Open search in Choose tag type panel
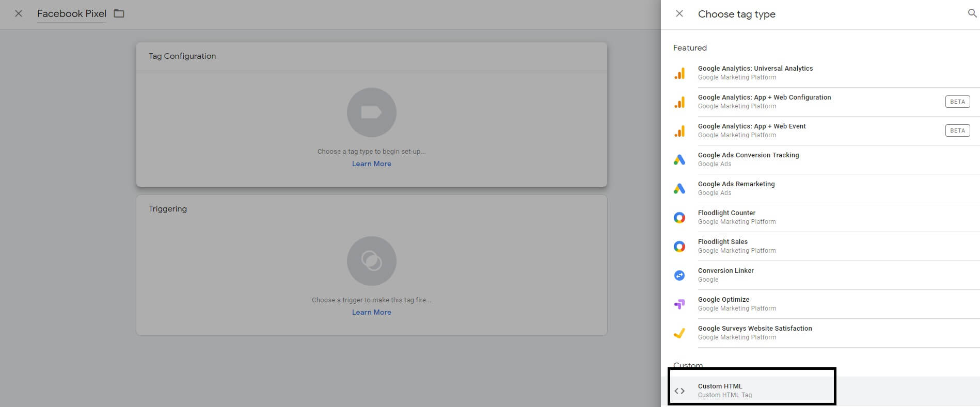Viewport: 980px width, 407px height. (972, 14)
